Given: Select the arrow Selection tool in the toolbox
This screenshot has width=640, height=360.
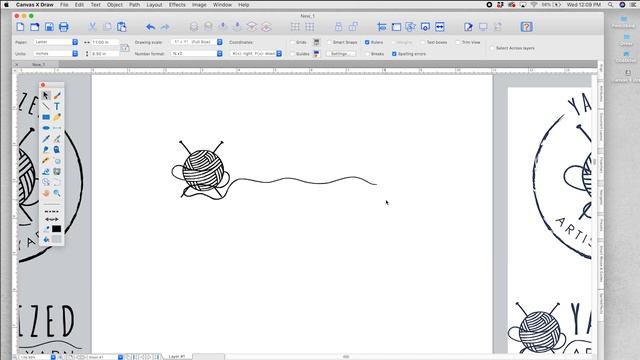Looking at the screenshot, I should pos(46,96).
